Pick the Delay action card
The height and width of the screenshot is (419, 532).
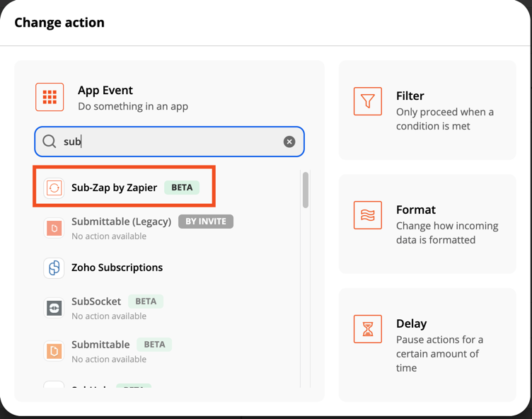[427, 345]
